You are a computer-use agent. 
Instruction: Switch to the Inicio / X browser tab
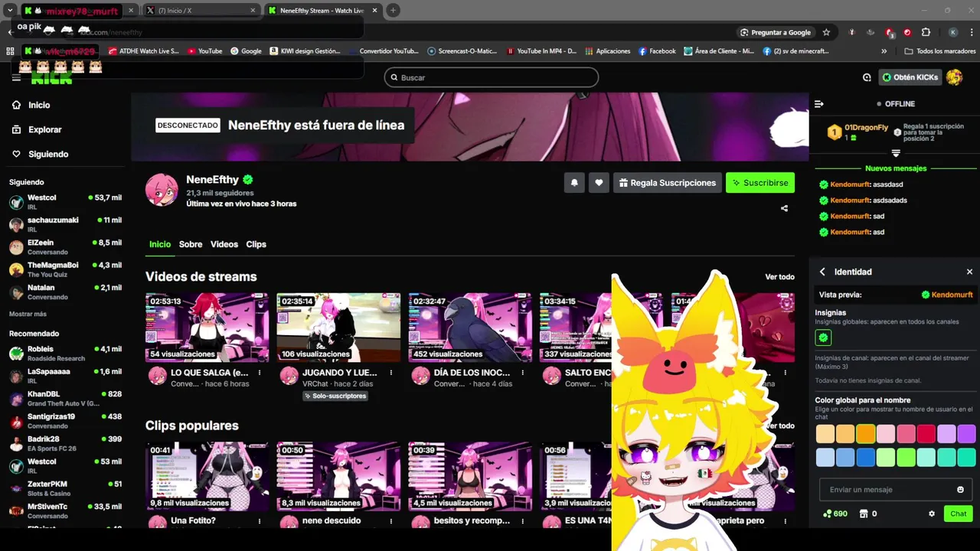201,11
